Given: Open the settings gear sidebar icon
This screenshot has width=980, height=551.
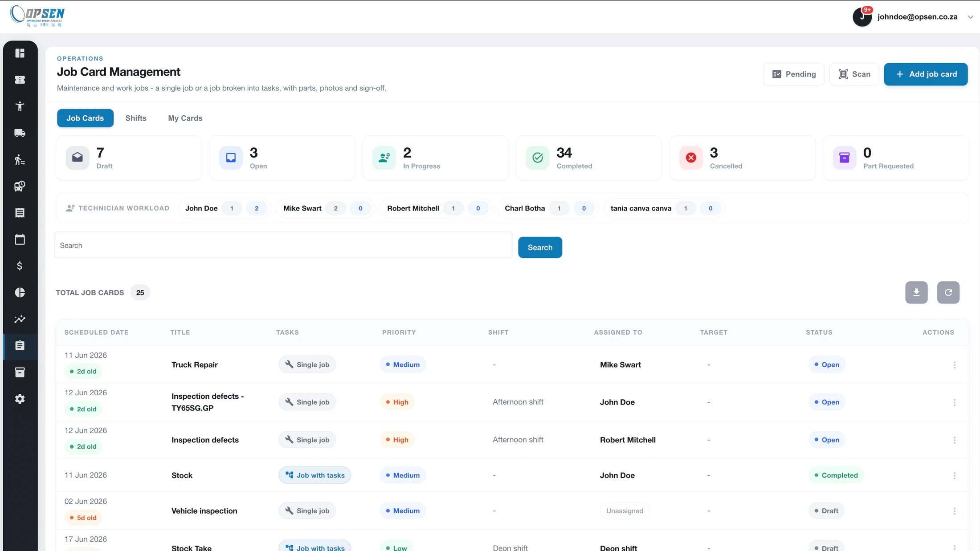Looking at the screenshot, I should tap(20, 399).
